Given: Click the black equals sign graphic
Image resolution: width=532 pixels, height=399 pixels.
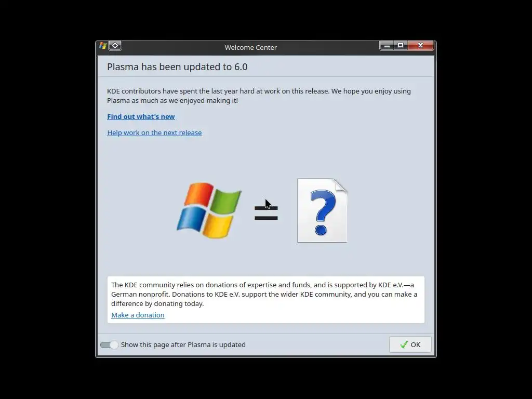Looking at the screenshot, I should (x=266, y=213).
